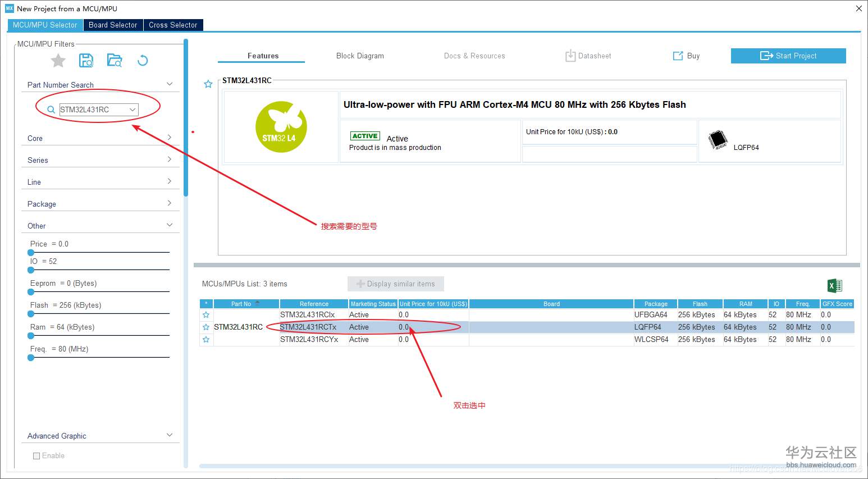Sort by IO column header
The height and width of the screenshot is (479, 868).
pyautogui.click(x=776, y=304)
